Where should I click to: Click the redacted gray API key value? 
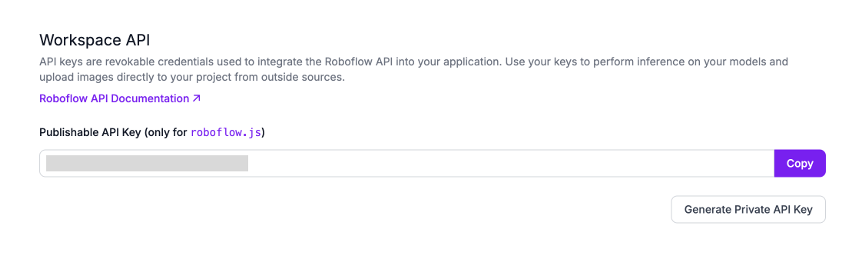click(147, 163)
